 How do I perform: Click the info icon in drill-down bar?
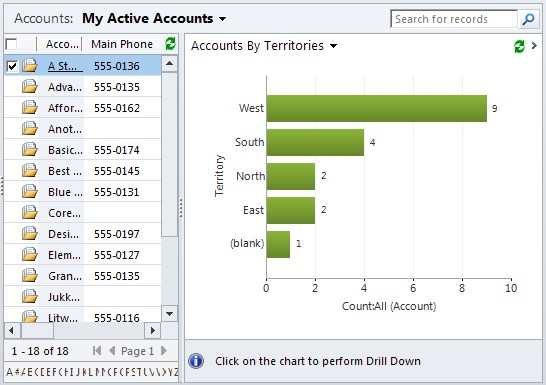point(196,361)
